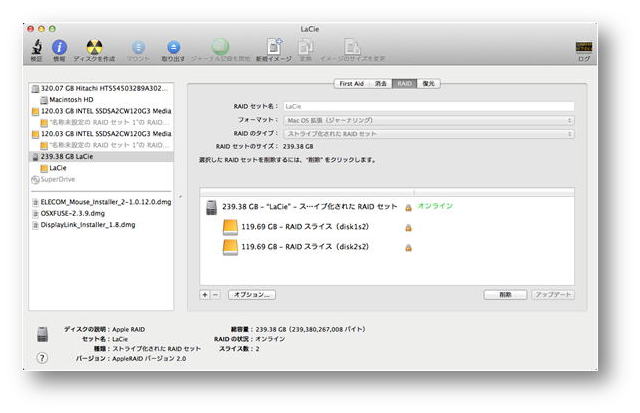Viewport: 640px width, 413px height.
Task: Click the Convert toolbar icon
Action: coord(305,47)
